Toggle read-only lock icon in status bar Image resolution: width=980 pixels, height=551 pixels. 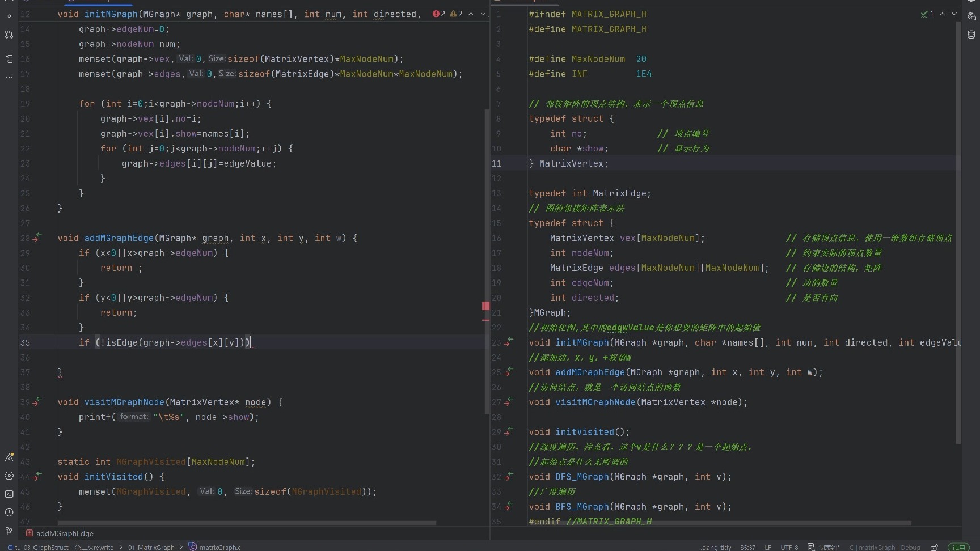934,547
